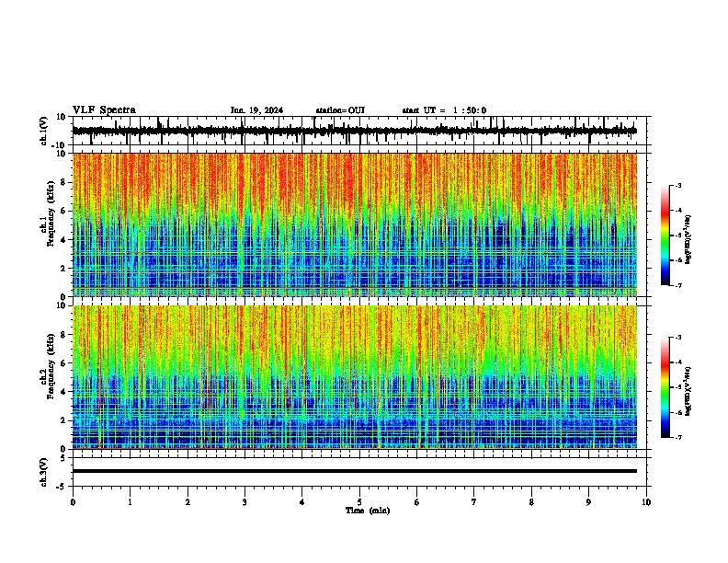Select the date text "Jan. 19, 2024"
728x563 pixels.
[256, 110]
